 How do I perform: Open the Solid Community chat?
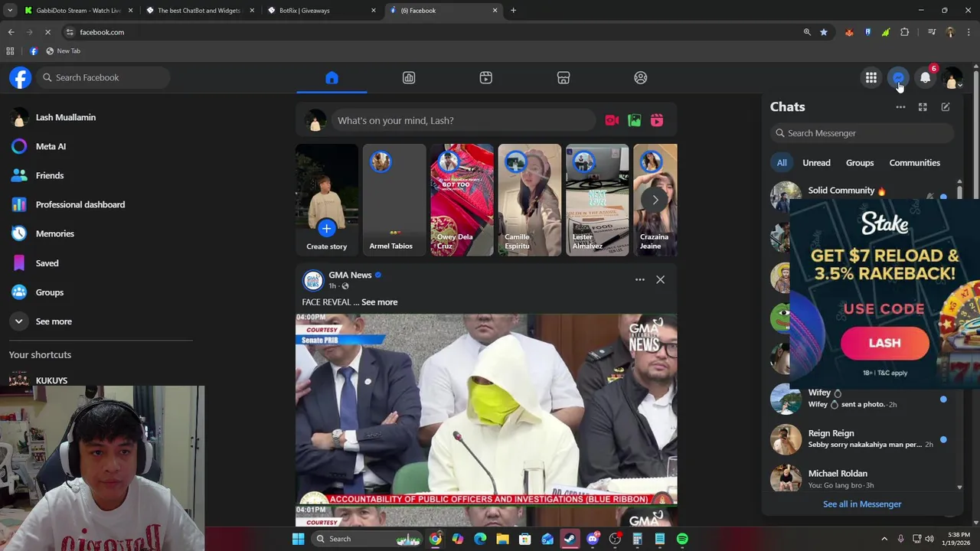click(x=861, y=194)
